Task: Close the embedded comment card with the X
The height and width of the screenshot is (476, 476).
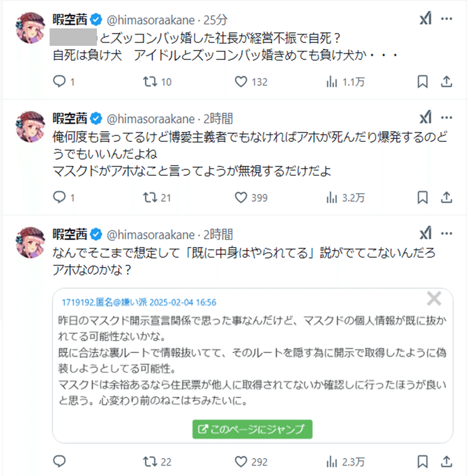Action: 433,299
